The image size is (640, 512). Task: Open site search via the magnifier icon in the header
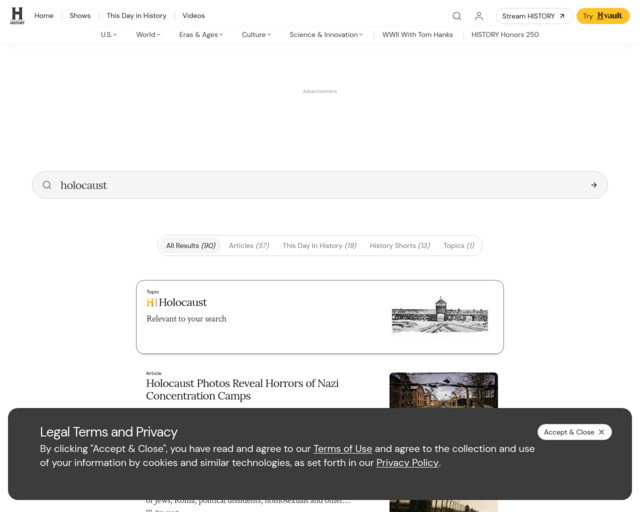pyautogui.click(x=457, y=16)
